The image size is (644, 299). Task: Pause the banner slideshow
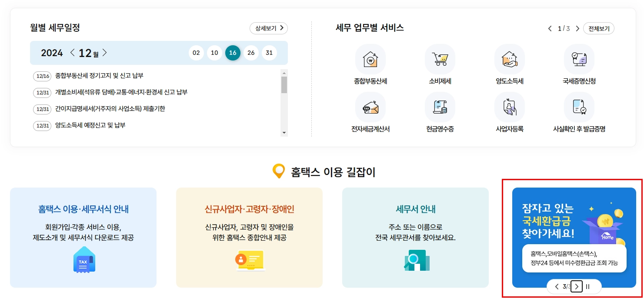click(x=587, y=286)
